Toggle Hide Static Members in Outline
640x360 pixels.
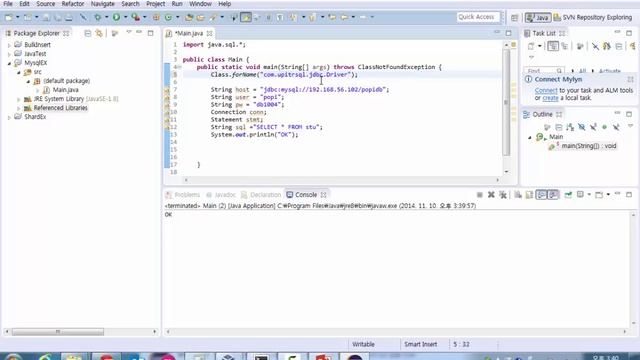(x=593, y=127)
